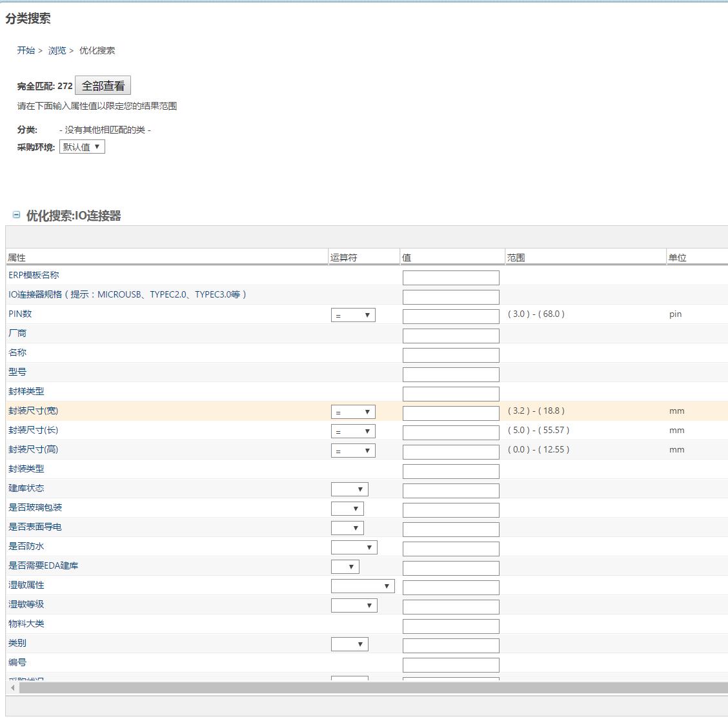
Task: Click the 是否玻璃包装 value field
Action: (451, 510)
